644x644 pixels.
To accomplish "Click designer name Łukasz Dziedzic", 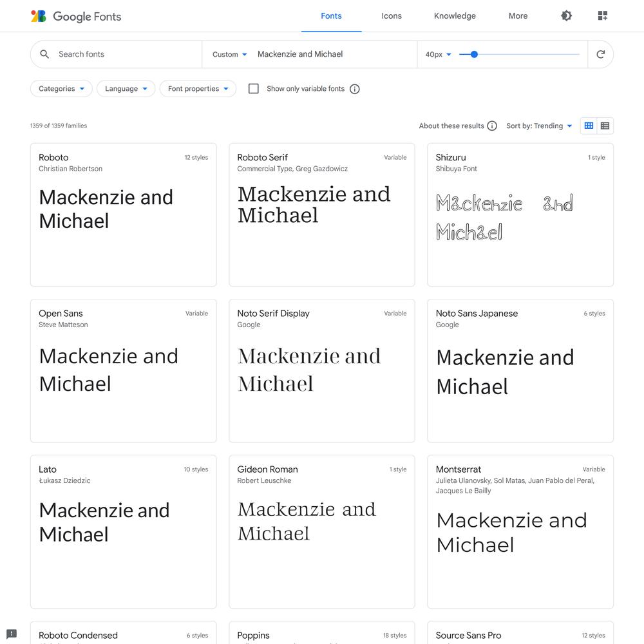I will point(64,481).
